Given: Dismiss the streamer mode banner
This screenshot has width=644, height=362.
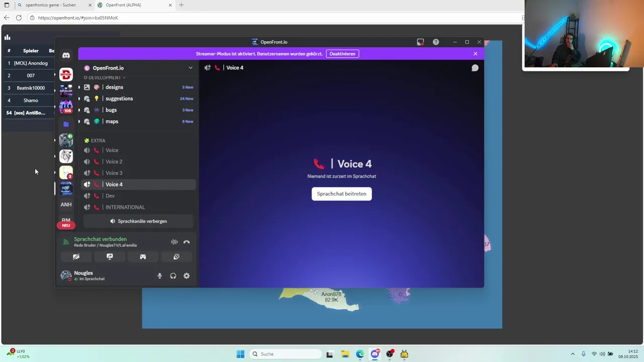Looking at the screenshot, I should [475, 54].
